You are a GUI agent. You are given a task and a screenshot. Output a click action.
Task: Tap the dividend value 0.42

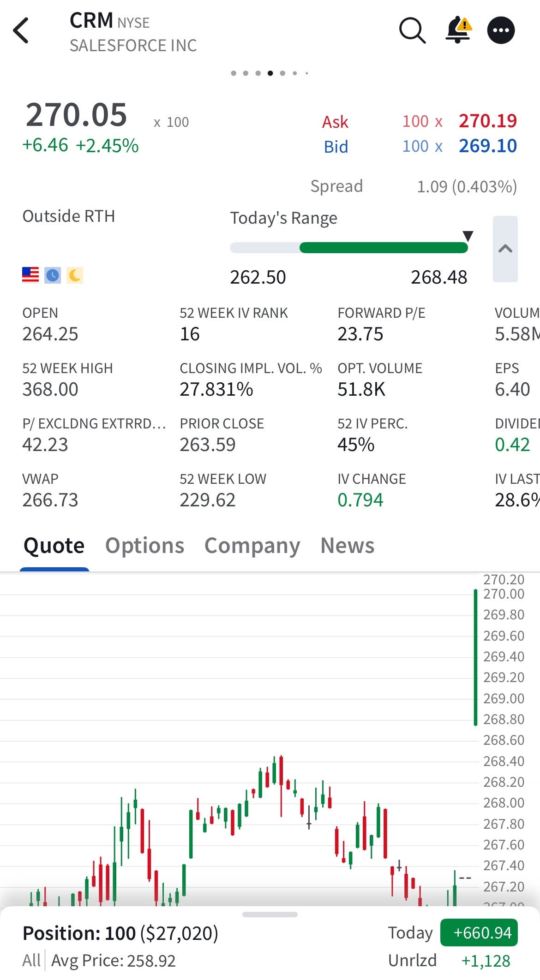pyautogui.click(x=512, y=445)
